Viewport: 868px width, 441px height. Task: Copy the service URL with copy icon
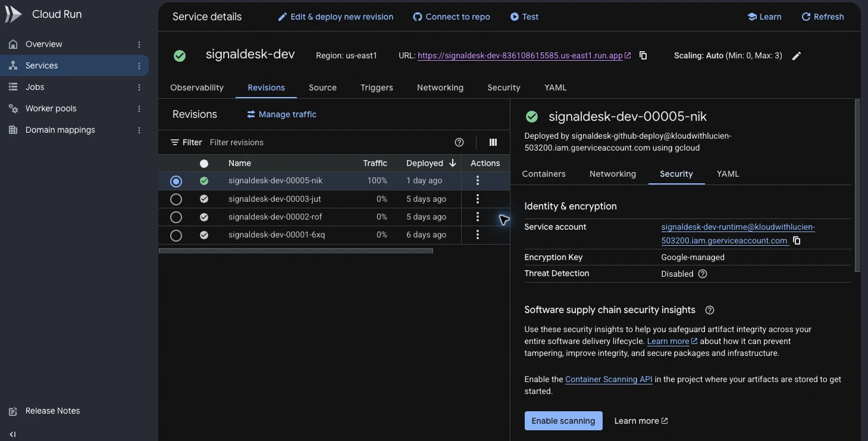643,55
